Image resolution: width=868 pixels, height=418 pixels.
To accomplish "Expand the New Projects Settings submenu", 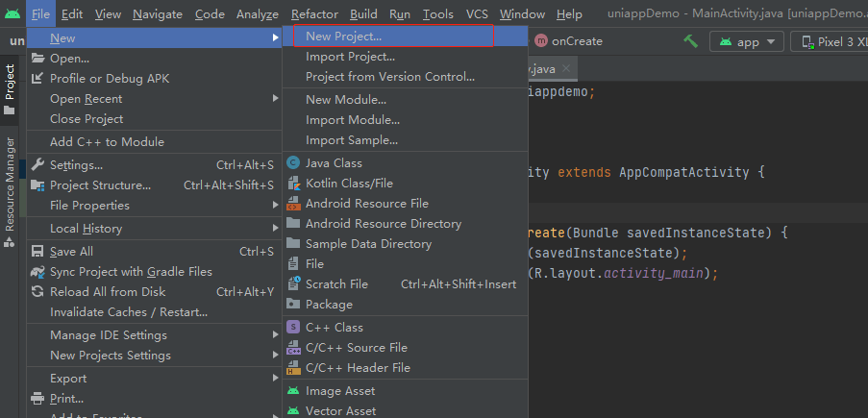I will pyautogui.click(x=276, y=356).
